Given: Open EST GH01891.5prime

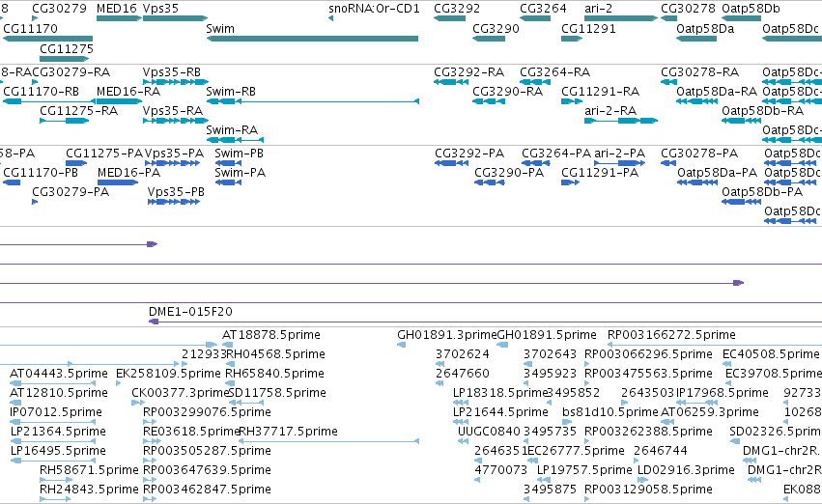Looking at the screenshot, I should point(502,345).
